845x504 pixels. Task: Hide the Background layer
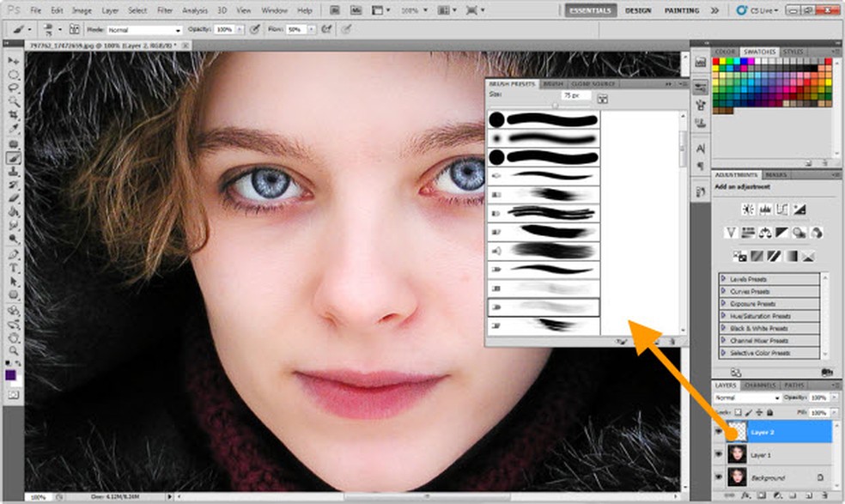(x=719, y=477)
